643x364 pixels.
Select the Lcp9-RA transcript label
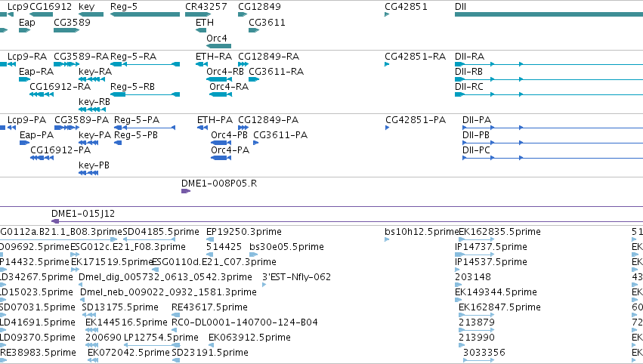click(27, 56)
